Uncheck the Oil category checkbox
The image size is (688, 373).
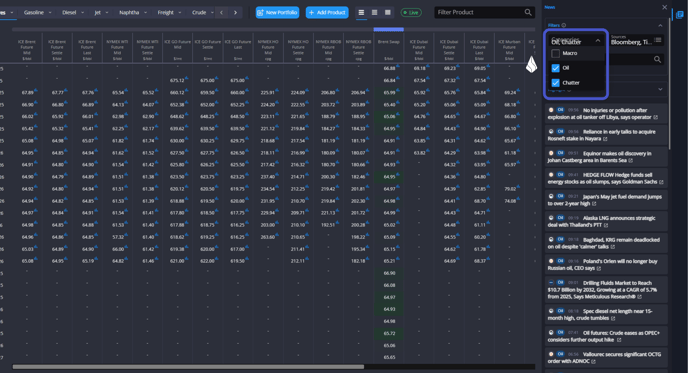point(555,68)
